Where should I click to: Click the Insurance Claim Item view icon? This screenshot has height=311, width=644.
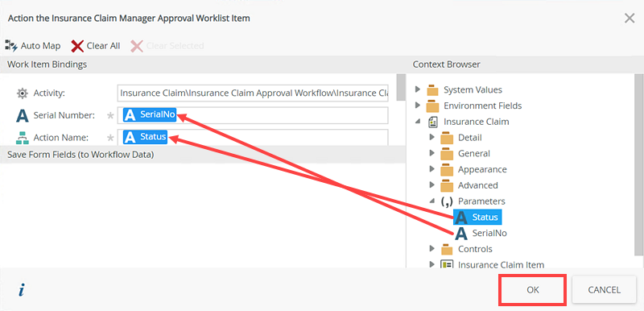(447, 264)
